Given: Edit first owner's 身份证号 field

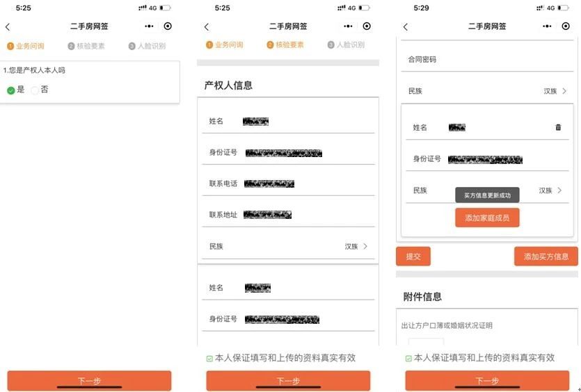Looking at the screenshot, I should (288, 152).
